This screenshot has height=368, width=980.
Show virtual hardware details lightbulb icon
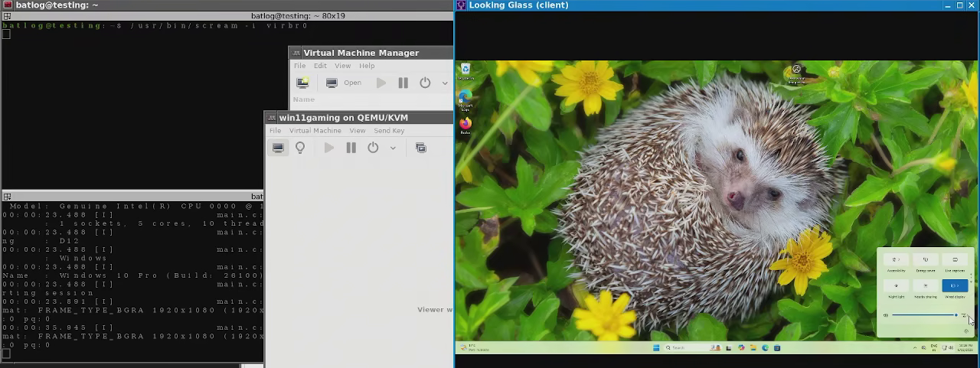300,148
